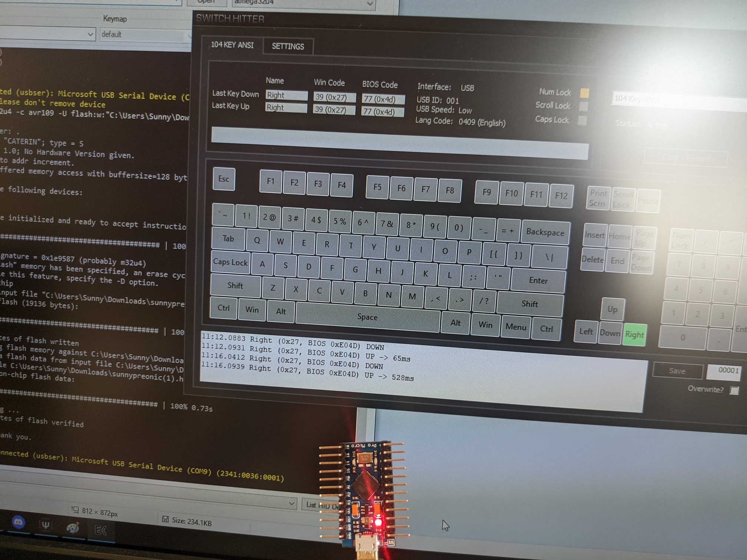Click 'Size: 234.1KB' in Paint status bar
The width and height of the screenshot is (747, 560).
[192, 522]
